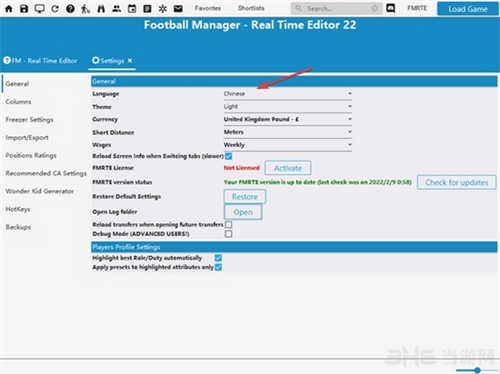The height and width of the screenshot is (374, 500).
Task: Click the notes list icon
Action: pos(147,9)
